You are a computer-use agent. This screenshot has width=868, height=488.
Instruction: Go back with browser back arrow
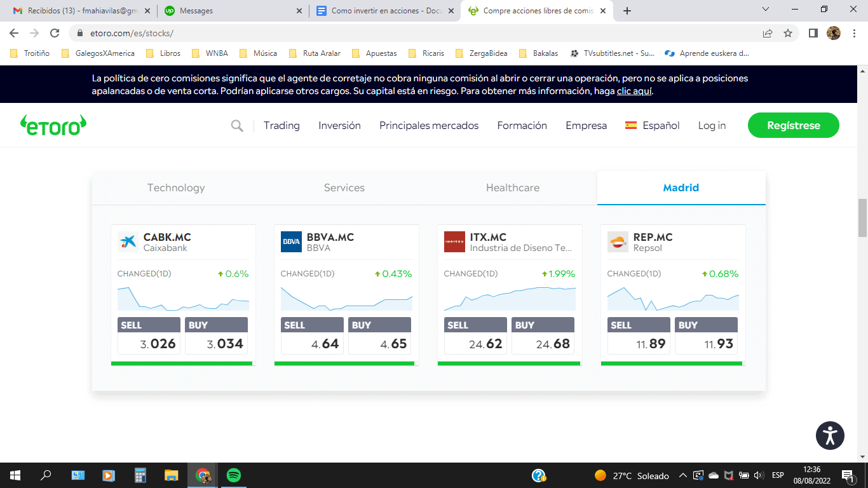point(14,33)
